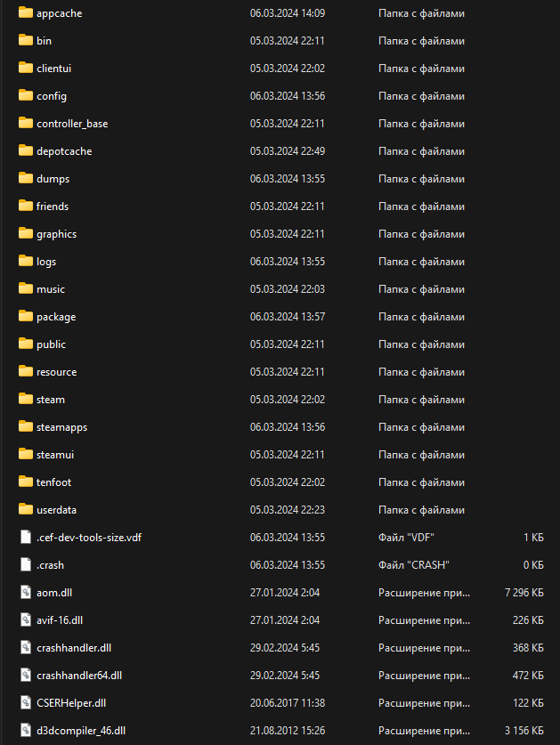Select the userdata folder name
The height and width of the screenshot is (745, 560).
click(x=56, y=510)
